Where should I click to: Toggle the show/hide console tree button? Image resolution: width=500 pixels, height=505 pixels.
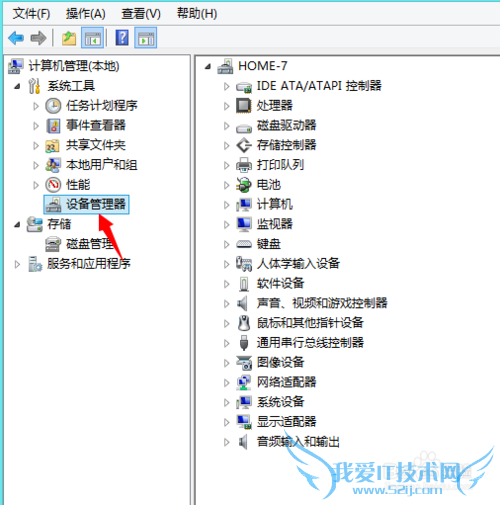(x=92, y=38)
